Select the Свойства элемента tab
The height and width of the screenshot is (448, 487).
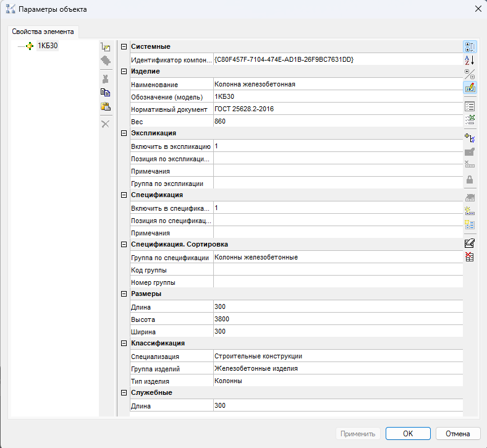[x=43, y=32]
